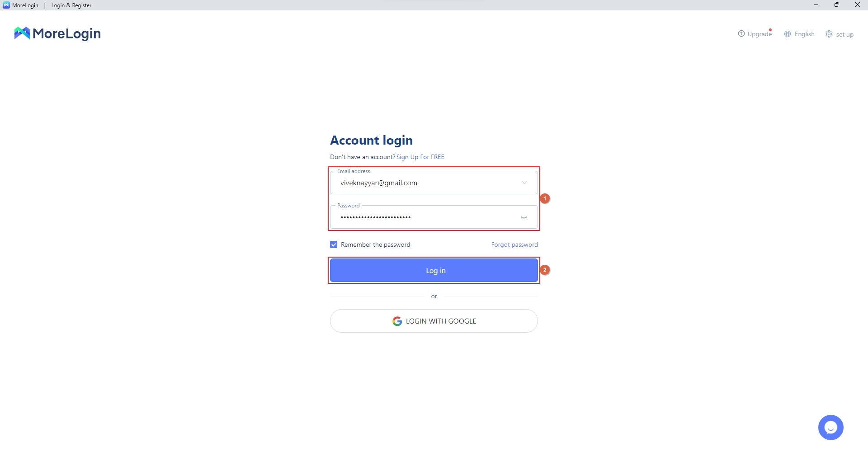Restore down the MoreLogin window
The height and width of the screenshot is (465, 868).
click(837, 5)
